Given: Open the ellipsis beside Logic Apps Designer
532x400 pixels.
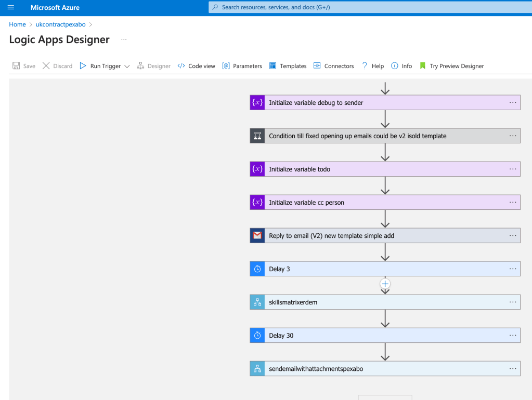Looking at the screenshot, I should click(124, 39).
